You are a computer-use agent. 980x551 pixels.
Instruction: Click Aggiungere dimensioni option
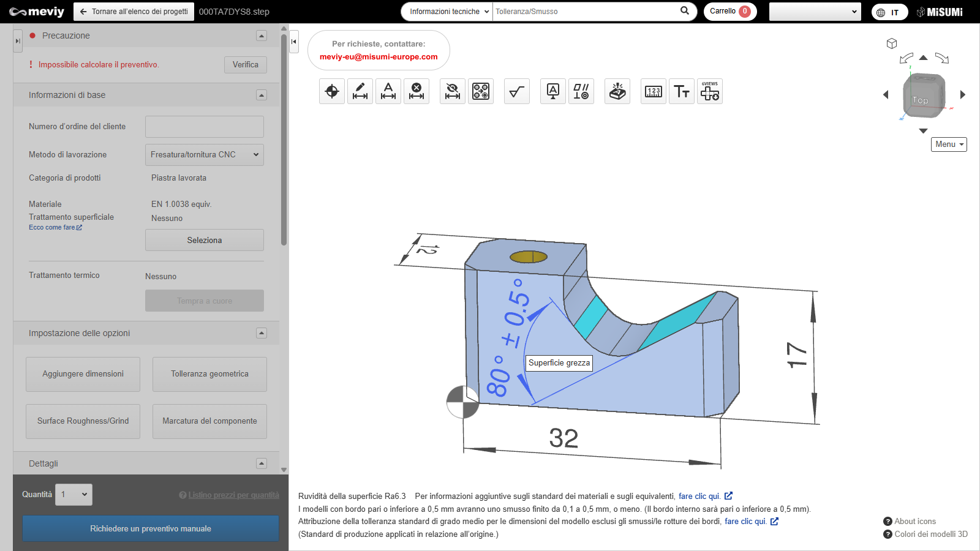coord(83,374)
